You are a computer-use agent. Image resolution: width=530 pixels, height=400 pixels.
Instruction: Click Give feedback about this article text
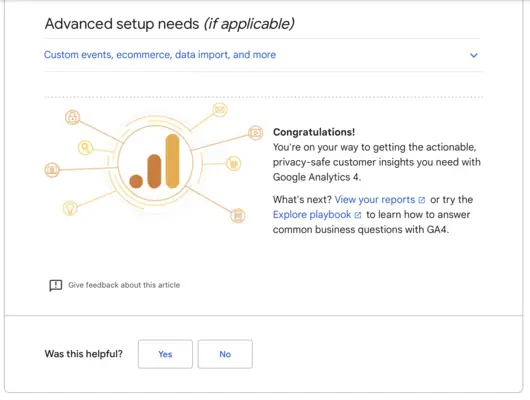pyautogui.click(x=124, y=285)
